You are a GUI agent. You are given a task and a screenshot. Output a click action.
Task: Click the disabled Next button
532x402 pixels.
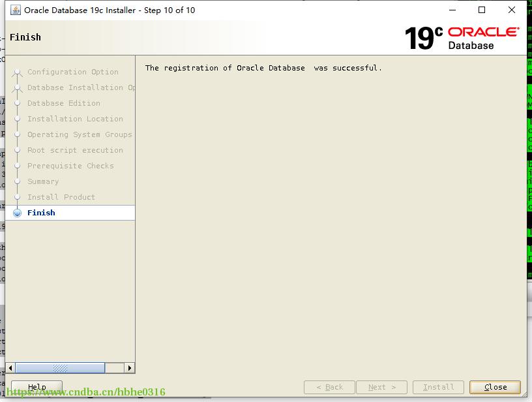click(381, 387)
